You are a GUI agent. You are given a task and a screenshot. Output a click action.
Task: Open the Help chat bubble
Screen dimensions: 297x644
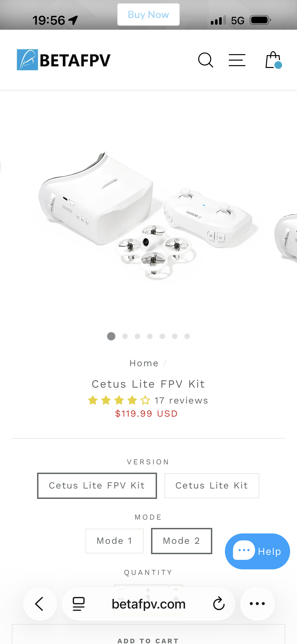point(257,551)
